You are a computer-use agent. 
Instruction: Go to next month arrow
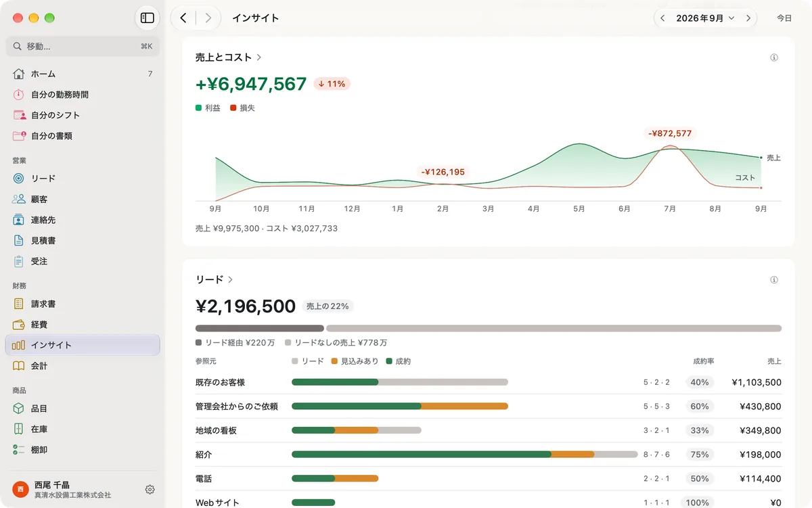(748, 18)
